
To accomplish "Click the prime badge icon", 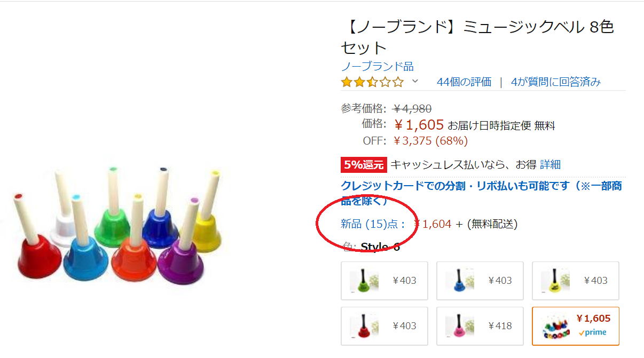I will [x=593, y=332].
